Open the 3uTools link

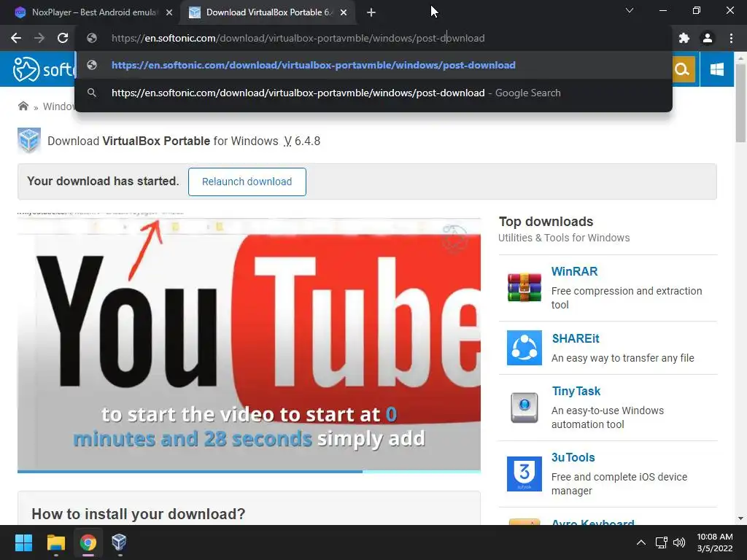(x=573, y=457)
